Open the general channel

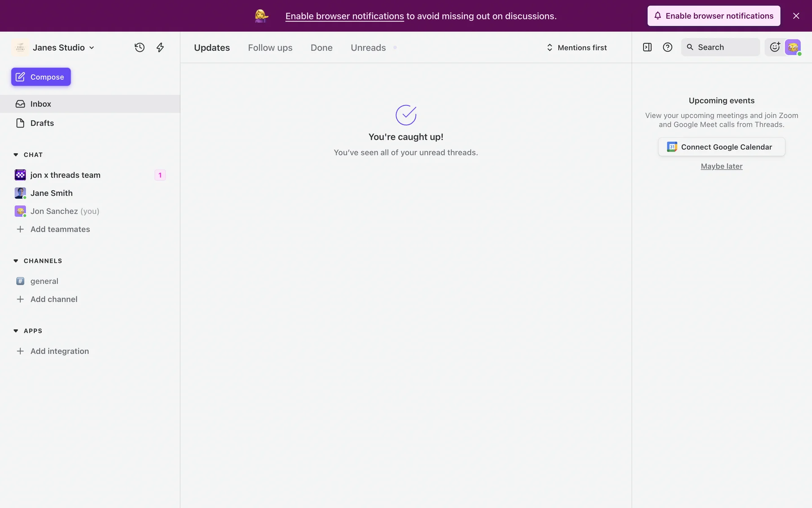(x=44, y=281)
